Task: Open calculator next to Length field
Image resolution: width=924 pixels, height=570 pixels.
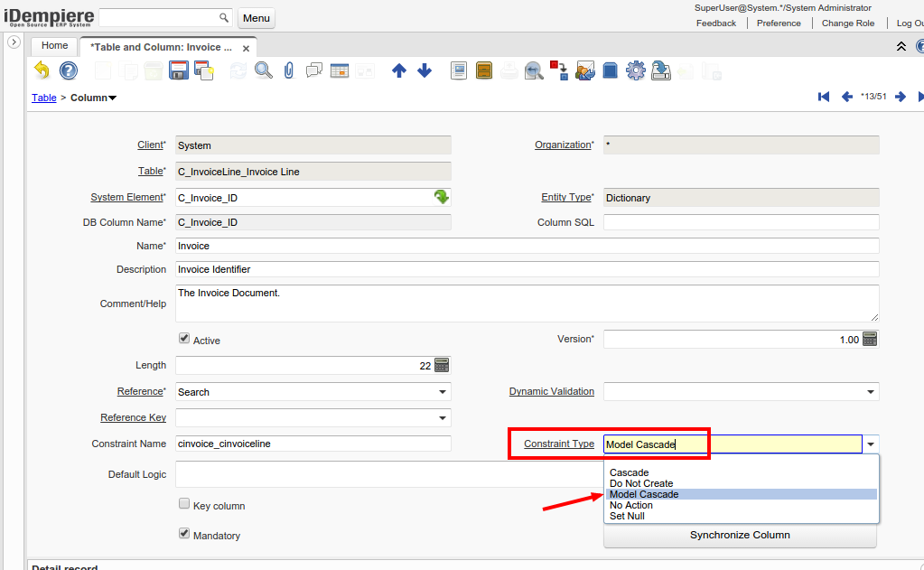Action: pyautogui.click(x=442, y=365)
